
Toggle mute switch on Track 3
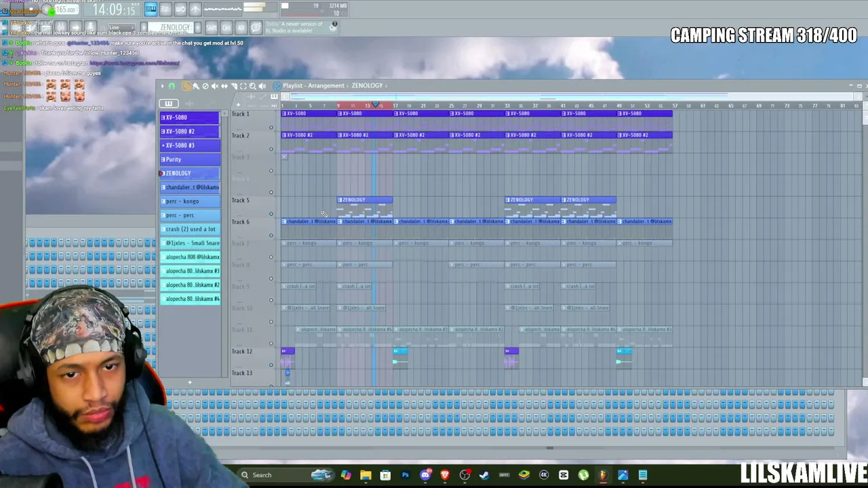[x=271, y=171]
